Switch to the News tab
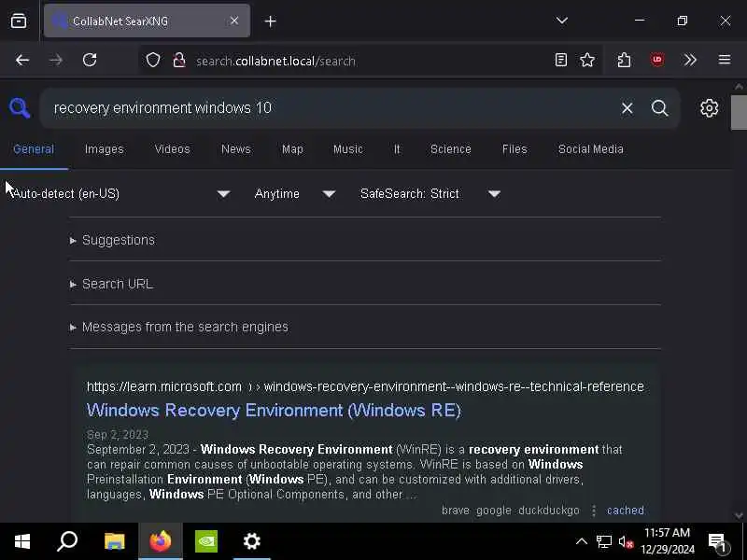 pos(236,149)
